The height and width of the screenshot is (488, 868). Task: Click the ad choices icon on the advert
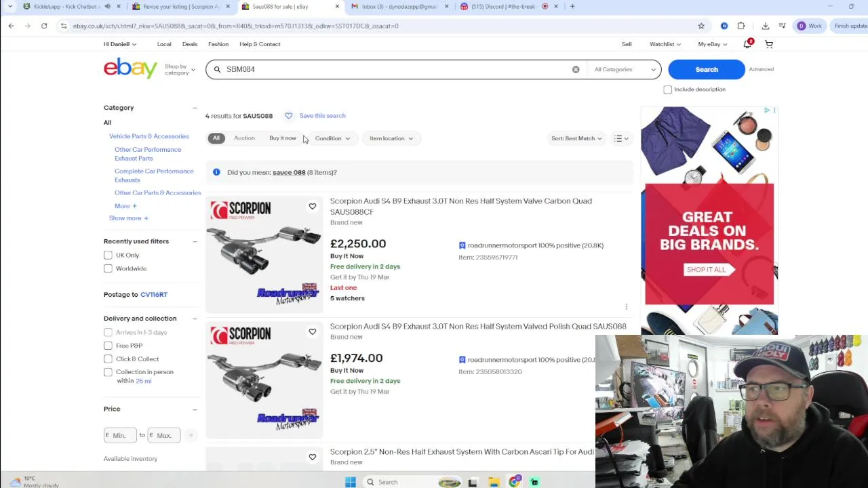(767, 110)
